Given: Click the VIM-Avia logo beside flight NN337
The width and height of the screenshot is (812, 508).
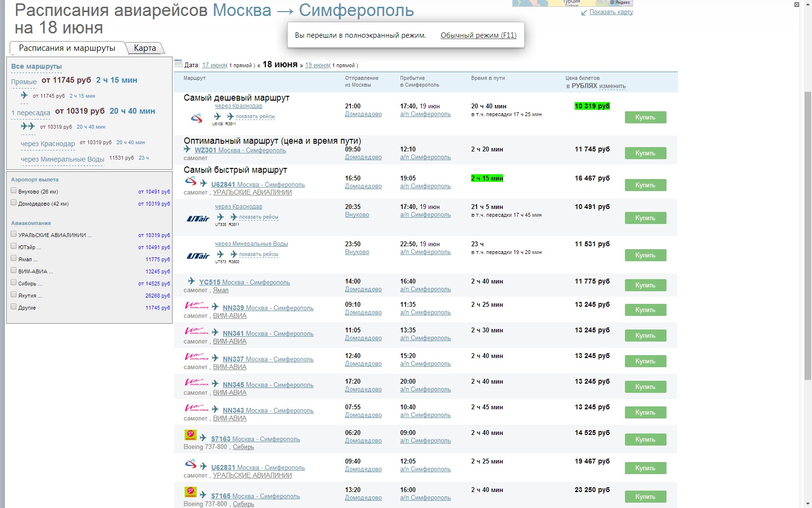Looking at the screenshot, I should click(x=197, y=357).
